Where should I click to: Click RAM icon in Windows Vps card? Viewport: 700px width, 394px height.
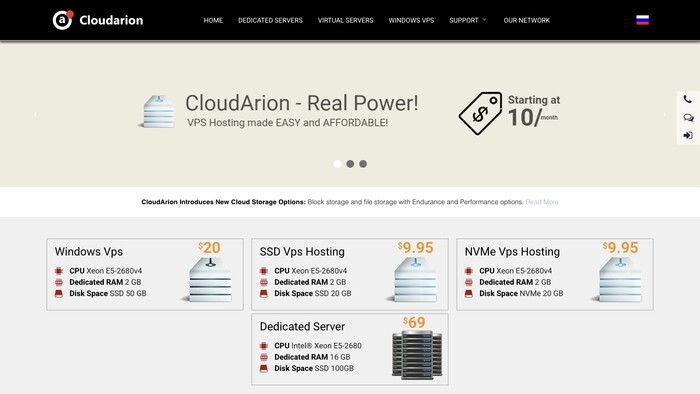tap(59, 282)
